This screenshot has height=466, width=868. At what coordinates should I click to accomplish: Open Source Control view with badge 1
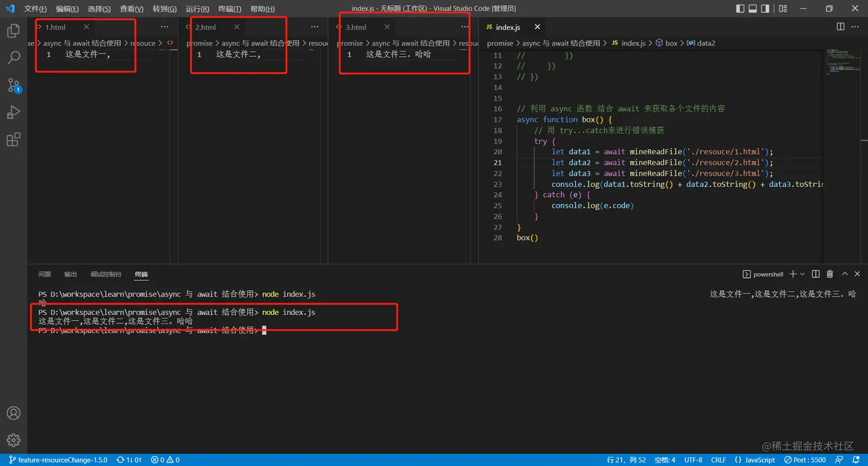pos(13,85)
